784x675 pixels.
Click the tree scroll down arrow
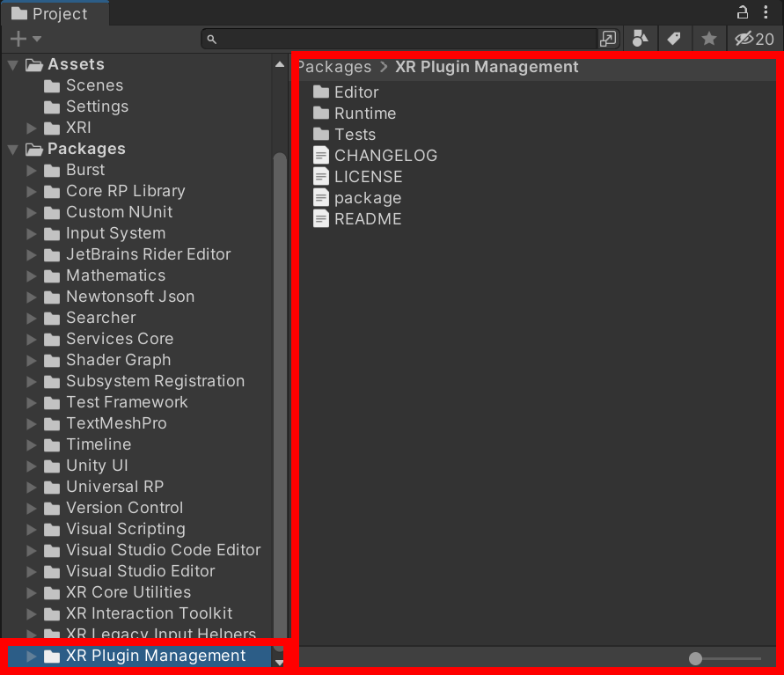click(x=280, y=663)
